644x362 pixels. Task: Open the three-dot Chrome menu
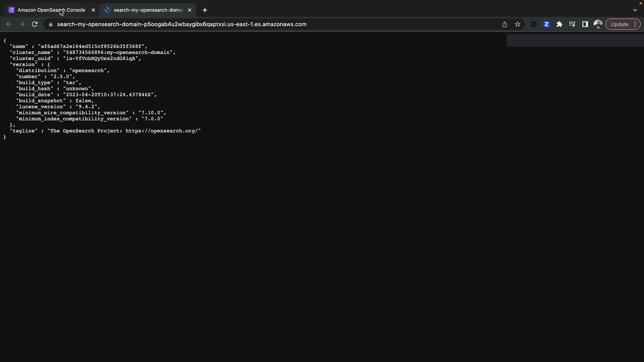tap(635, 24)
